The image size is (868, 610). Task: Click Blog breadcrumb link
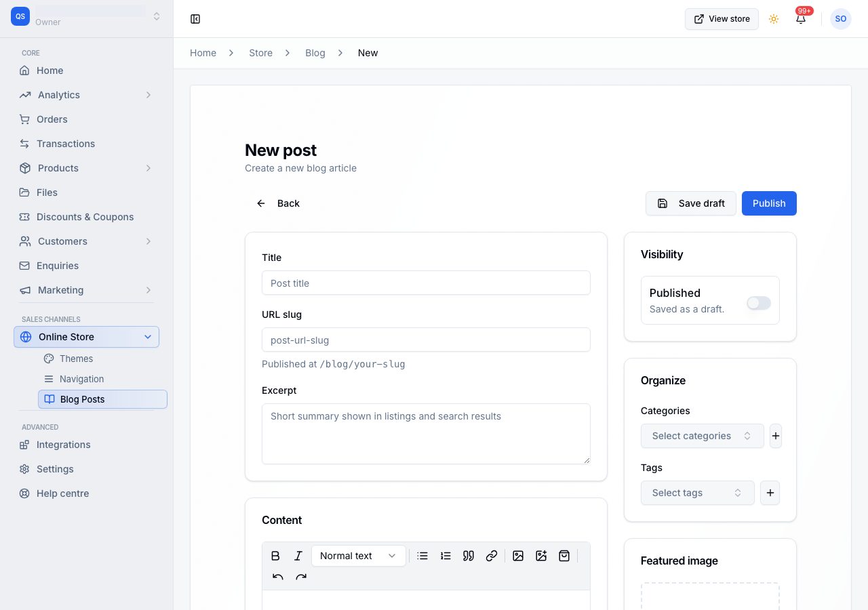pyautogui.click(x=315, y=53)
